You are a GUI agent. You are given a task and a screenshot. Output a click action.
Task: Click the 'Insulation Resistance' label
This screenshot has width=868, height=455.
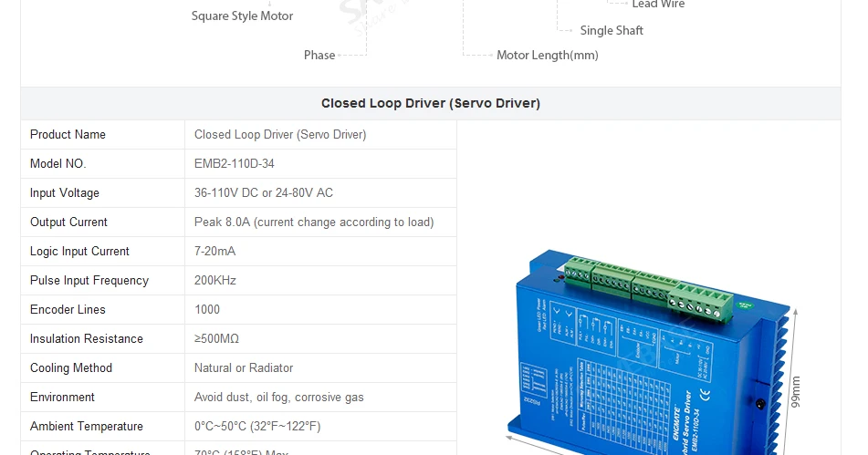(x=87, y=339)
